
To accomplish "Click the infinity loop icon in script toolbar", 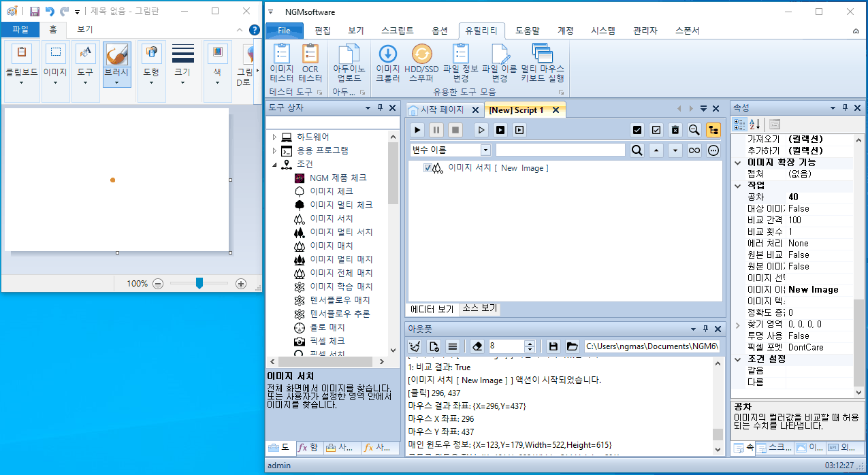I will tap(694, 150).
